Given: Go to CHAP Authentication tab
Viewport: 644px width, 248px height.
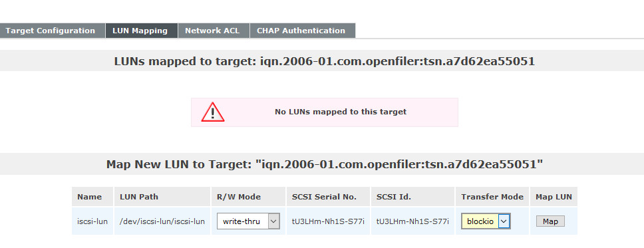Looking at the screenshot, I should 303,31.
